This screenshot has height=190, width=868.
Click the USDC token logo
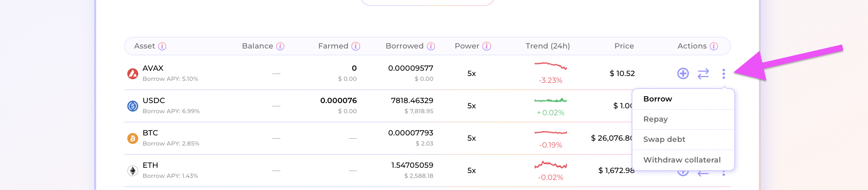[x=133, y=106]
